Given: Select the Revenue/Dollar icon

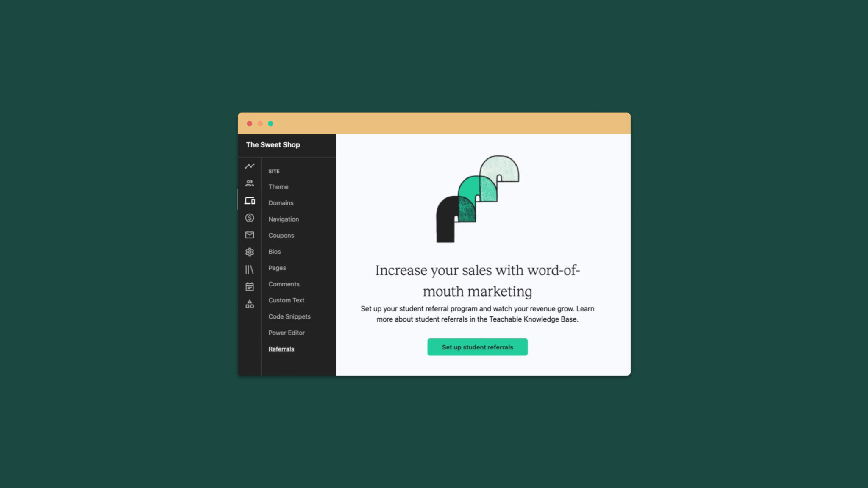Looking at the screenshot, I should pos(249,217).
